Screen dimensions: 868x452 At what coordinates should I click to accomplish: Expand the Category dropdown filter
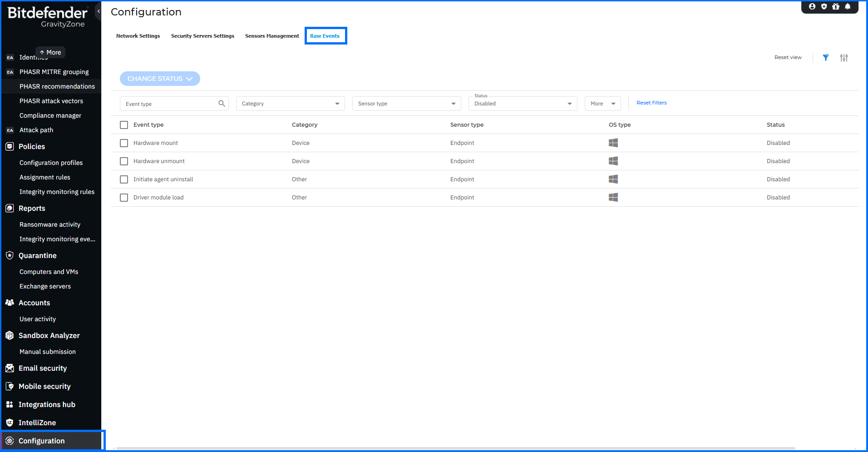tap(291, 104)
